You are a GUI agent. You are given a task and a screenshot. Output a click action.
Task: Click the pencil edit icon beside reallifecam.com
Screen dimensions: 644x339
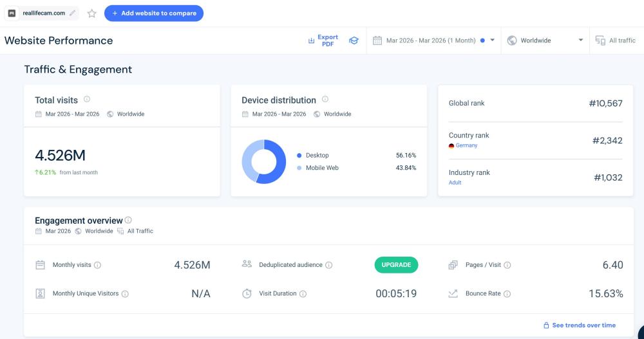tap(72, 14)
